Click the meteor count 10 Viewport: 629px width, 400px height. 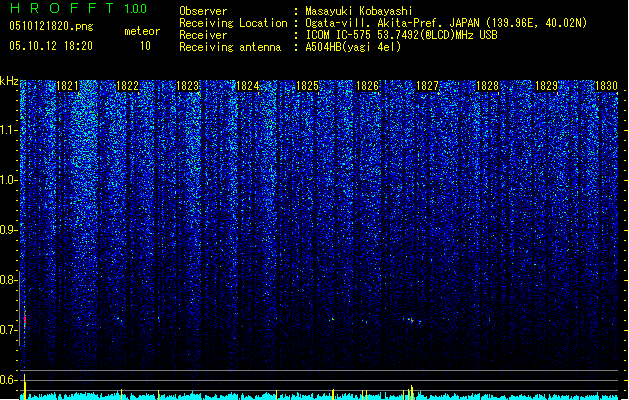145,46
